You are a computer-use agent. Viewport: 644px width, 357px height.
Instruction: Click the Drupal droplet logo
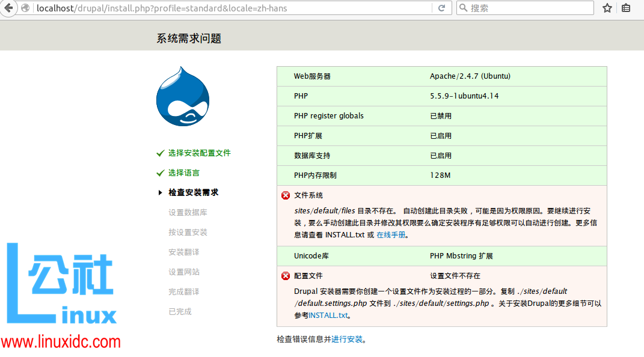tap(183, 96)
